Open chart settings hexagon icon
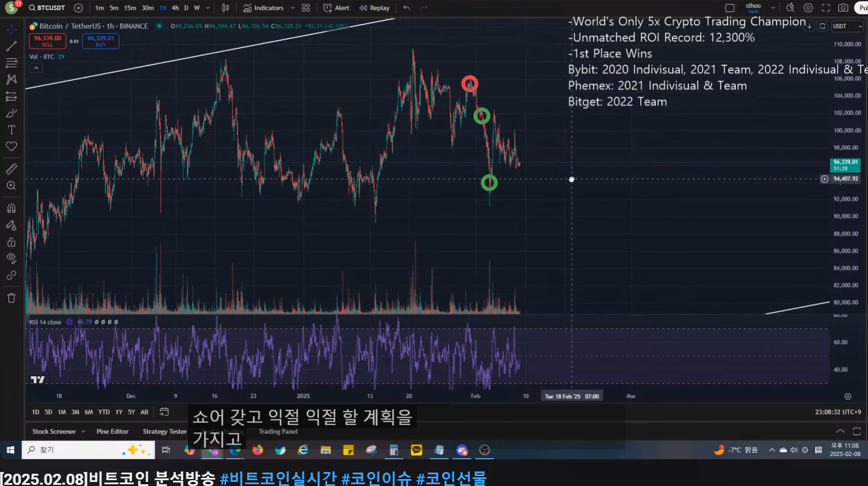The width and height of the screenshot is (868, 486). click(808, 8)
